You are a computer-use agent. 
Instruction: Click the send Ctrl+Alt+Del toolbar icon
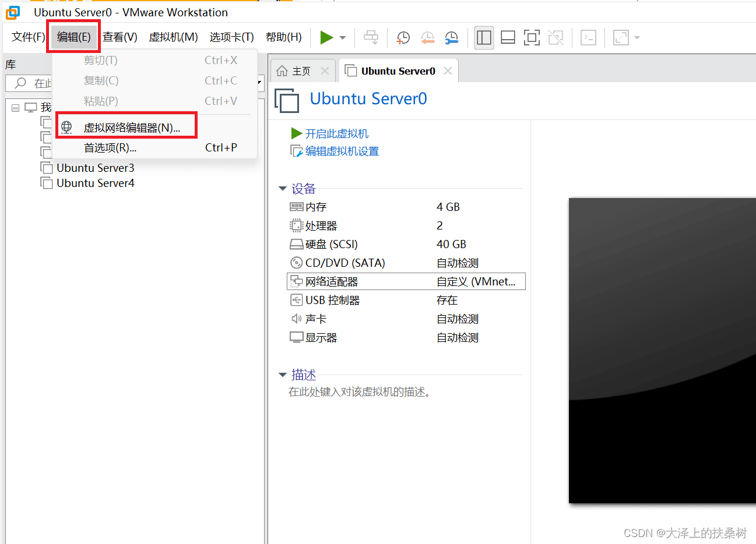371,37
